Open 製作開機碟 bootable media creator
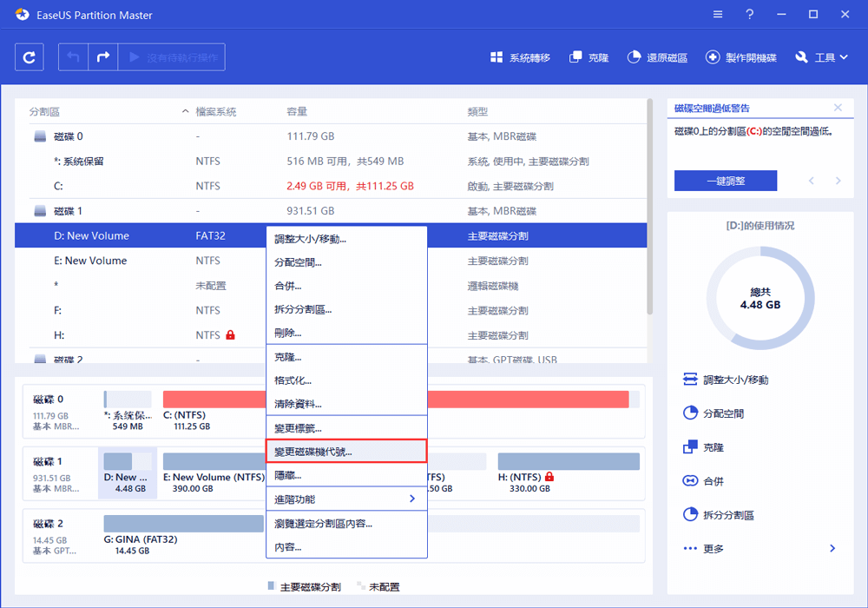Viewport: 868px width, 608px height. click(740, 57)
